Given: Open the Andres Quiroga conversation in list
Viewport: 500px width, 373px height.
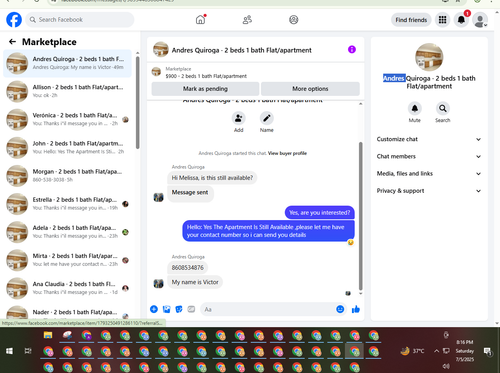Looking at the screenshot, I should click(x=67, y=63).
